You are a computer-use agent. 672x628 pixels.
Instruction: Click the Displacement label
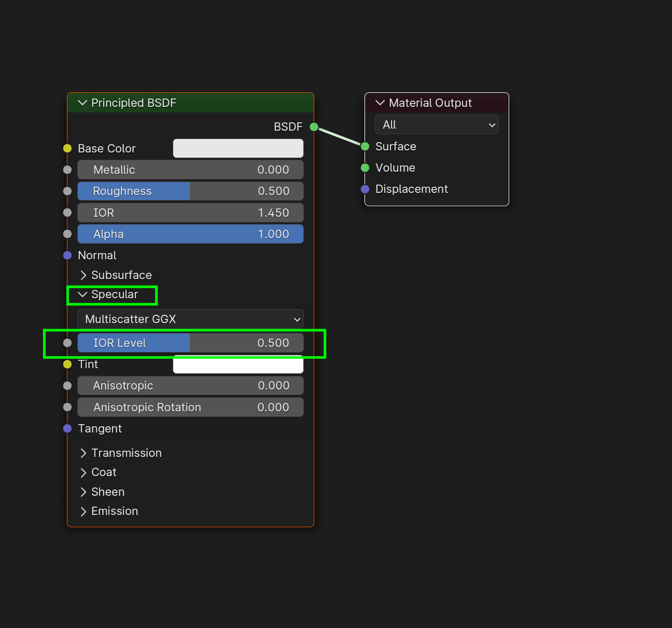[x=412, y=189]
